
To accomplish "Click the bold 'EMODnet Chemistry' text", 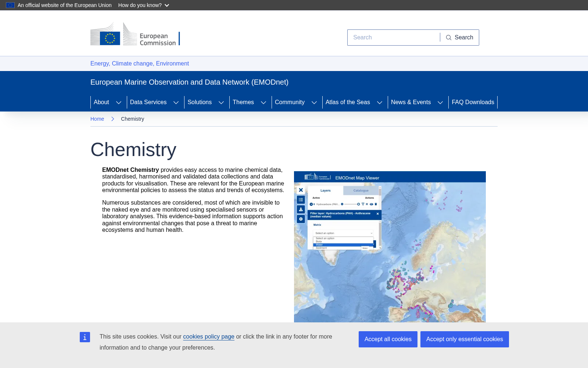I will pyautogui.click(x=130, y=170).
